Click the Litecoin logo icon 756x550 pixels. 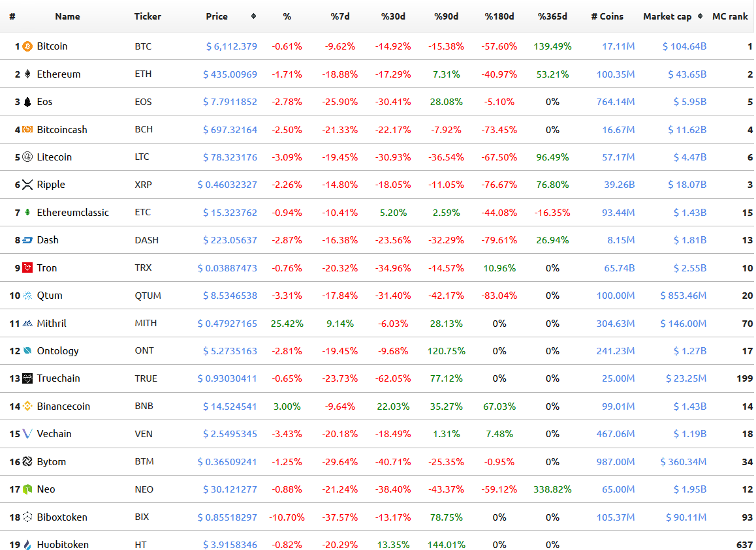coord(27,157)
